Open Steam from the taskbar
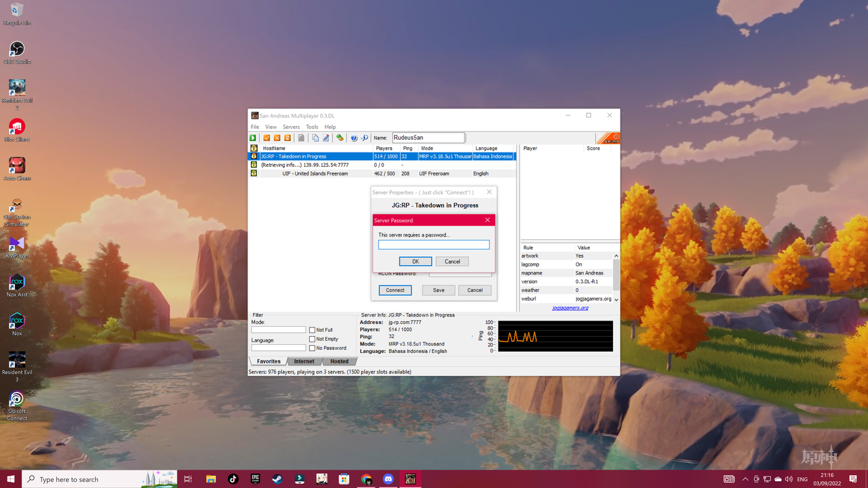 277,479
